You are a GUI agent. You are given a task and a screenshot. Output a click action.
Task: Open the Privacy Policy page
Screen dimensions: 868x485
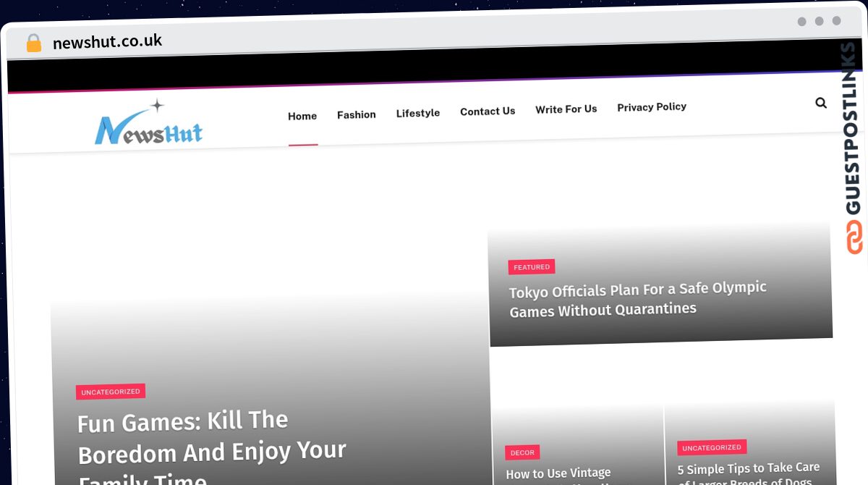[x=652, y=106]
